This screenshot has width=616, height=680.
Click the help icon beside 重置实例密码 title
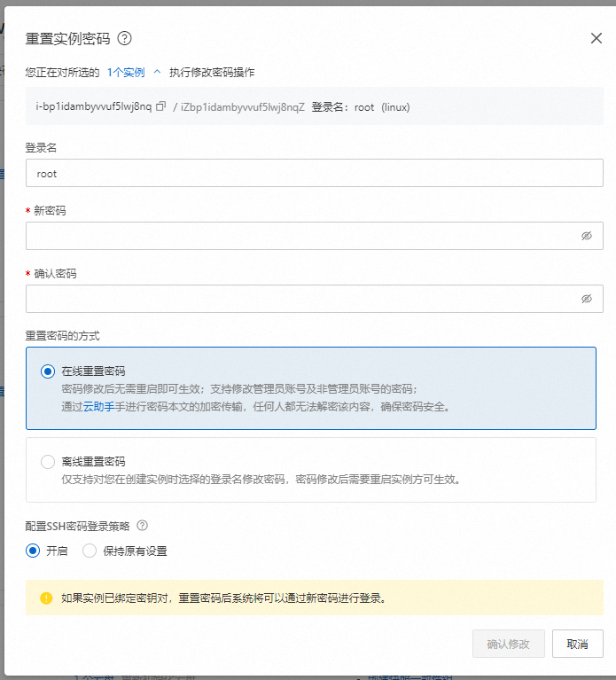125,38
